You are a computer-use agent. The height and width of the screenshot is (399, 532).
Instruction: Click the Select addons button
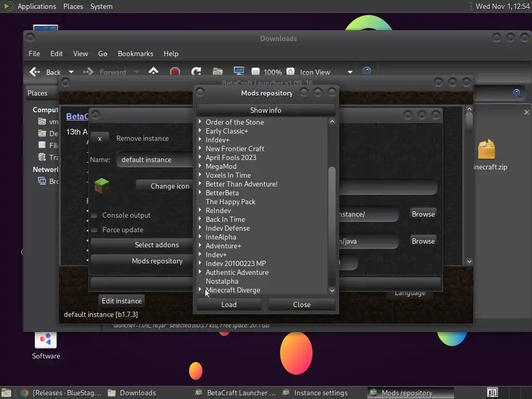tap(142, 245)
